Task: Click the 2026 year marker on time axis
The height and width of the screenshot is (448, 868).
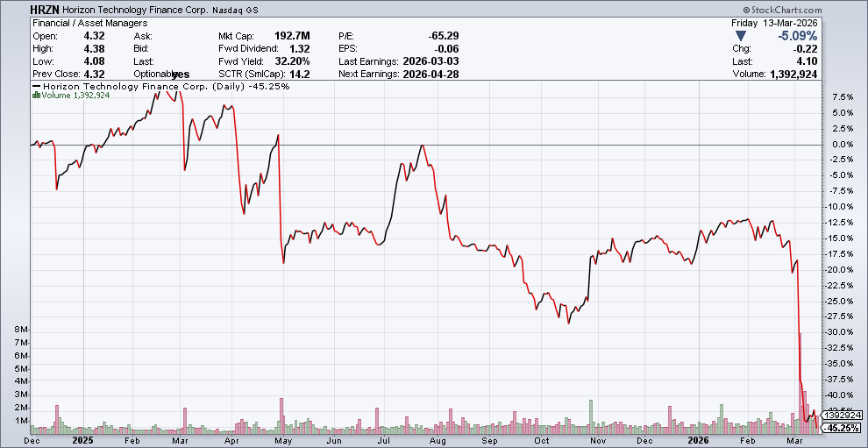Action: click(699, 440)
